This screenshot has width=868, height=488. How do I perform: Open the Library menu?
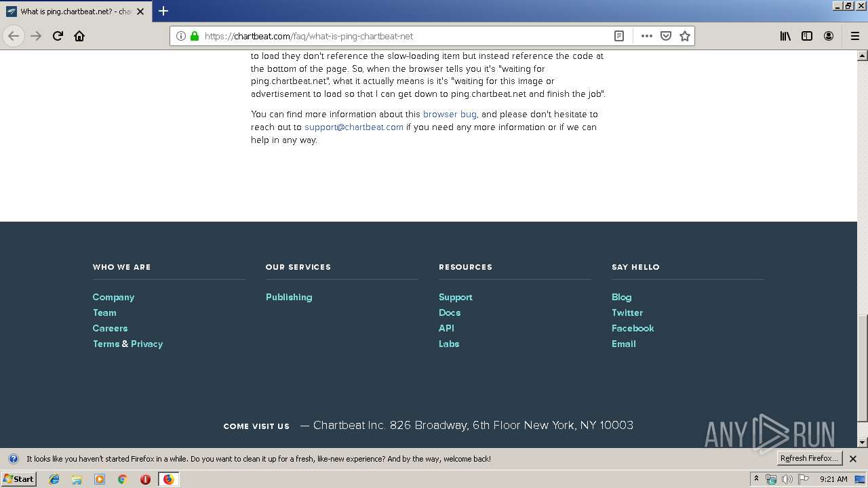[x=785, y=36]
